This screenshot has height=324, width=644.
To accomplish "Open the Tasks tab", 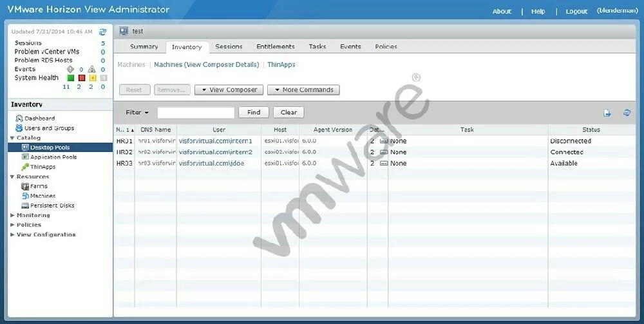I will click(x=317, y=47).
